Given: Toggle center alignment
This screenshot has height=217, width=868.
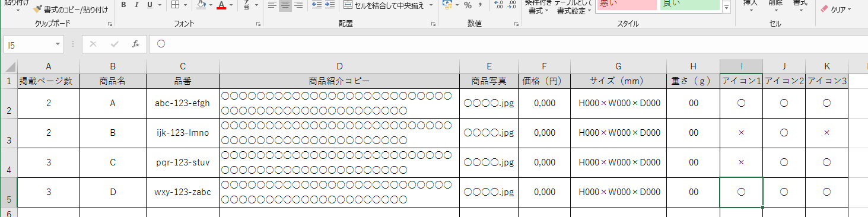Looking at the screenshot, I should click(285, 5).
